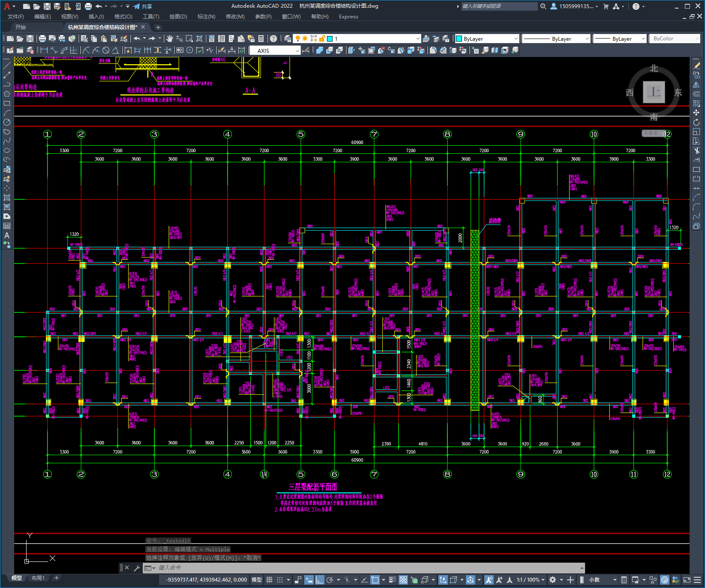Expand the layer selection dropdown
This screenshot has width=705, height=588.
pyautogui.click(x=417, y=39)
